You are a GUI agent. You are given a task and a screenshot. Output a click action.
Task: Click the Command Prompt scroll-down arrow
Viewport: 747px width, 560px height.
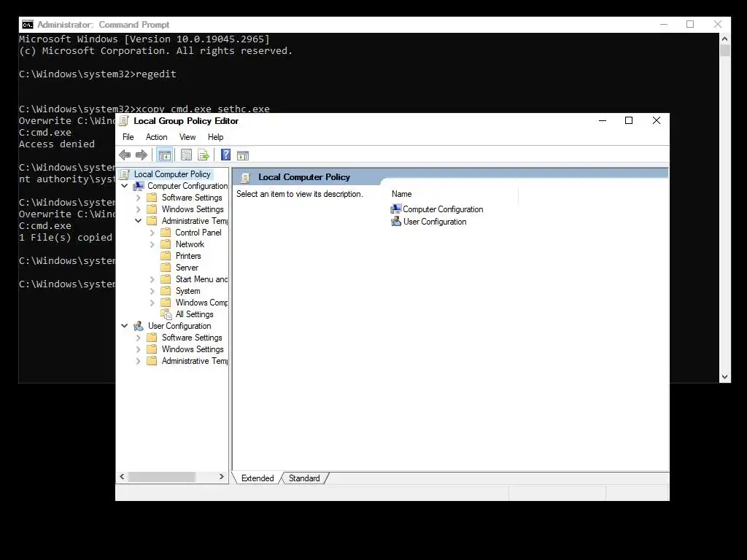pyautogui.click(x=724, y=377)
